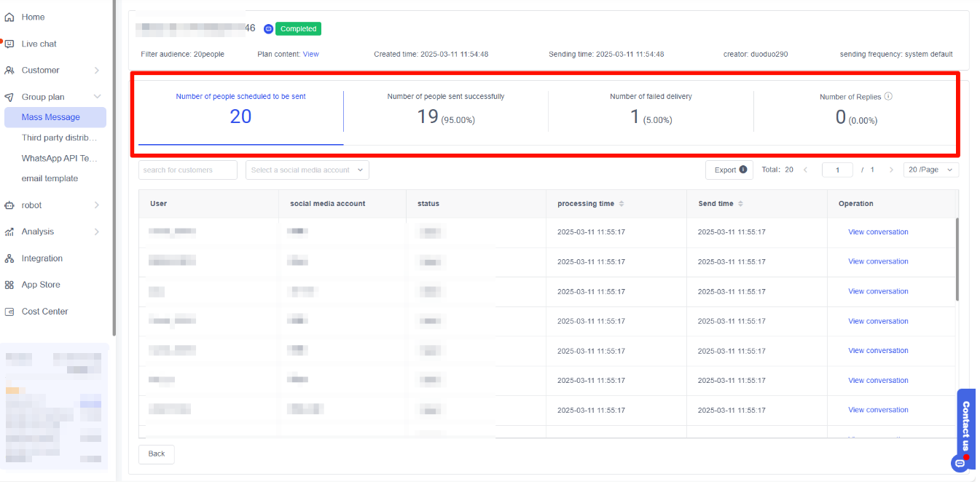Click the robot icon in sidebar
The height and width of the screenshot is (487, 980).
(9, 205)
